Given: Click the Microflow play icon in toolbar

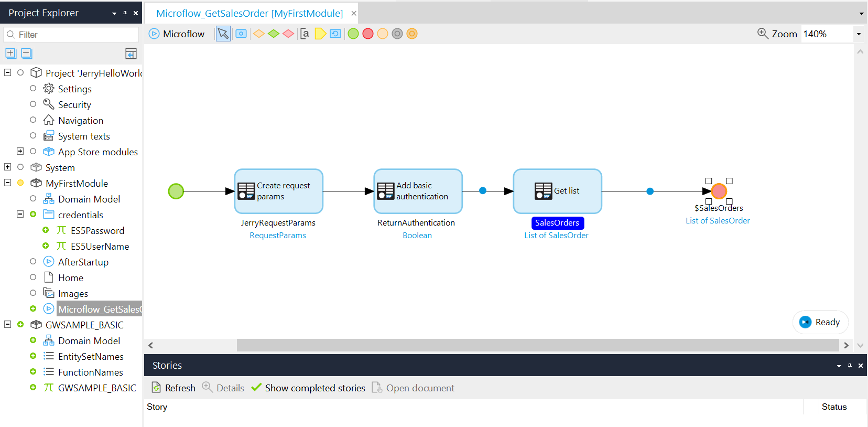Looking at the screenshot, I should coord(154,34).
